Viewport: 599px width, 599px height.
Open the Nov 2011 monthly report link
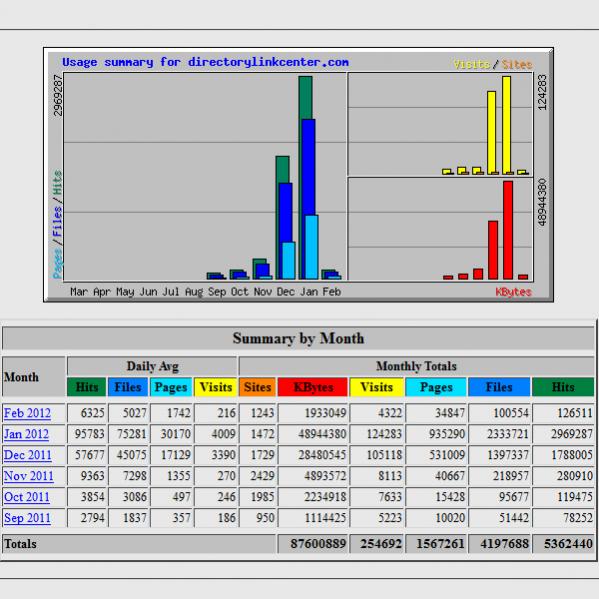coord(29,476)
